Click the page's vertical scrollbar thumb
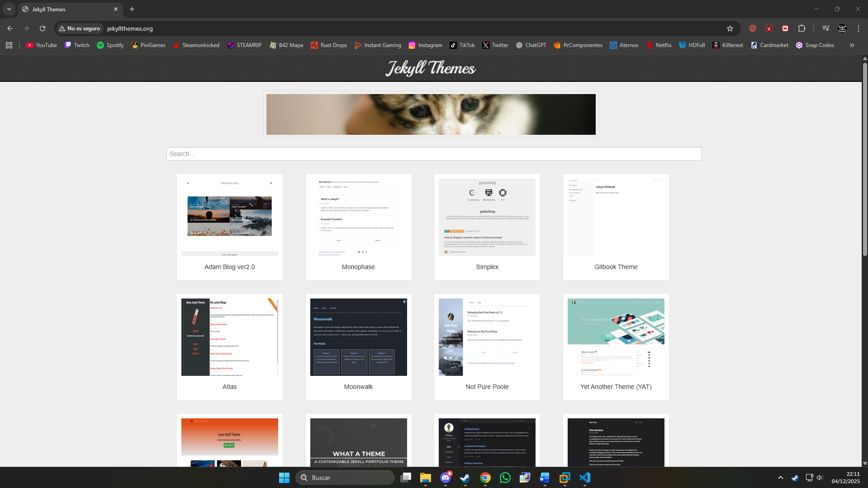Image resolution: width=868 pixels, height=488 pixels. pos(865,158)
